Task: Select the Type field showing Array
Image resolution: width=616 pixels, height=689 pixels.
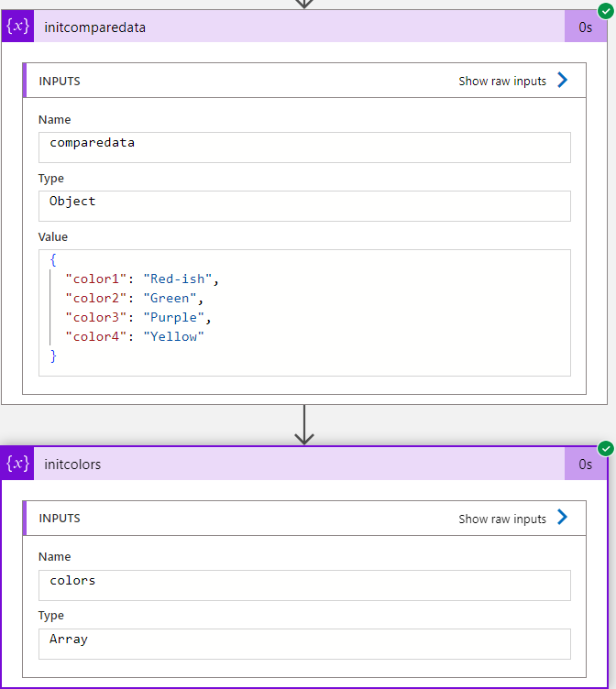Action: point(304,643)
